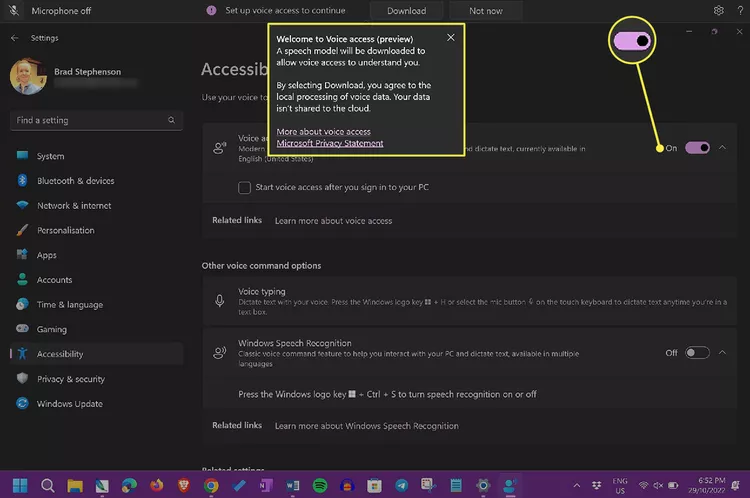The width and height of the screenshot is (750, 498).
Task: Open taskbar search magnifier icon
Action: pyautogui.click(x=48, y=486)
